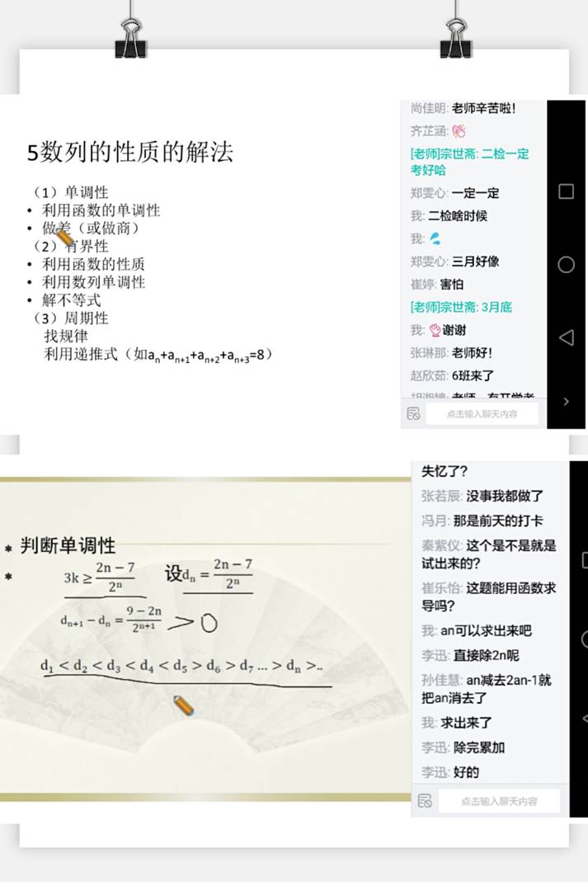Click the lower chat message input box

[498, 800]
